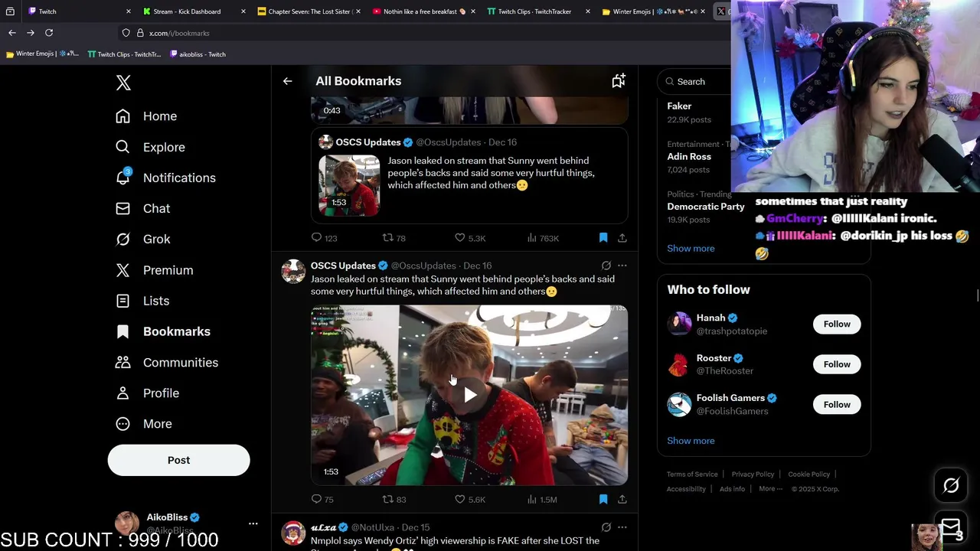The width and height of the screenshot is (980, 551).
Task: Open the Accessibility footer link
Action: tap(685, 489)
